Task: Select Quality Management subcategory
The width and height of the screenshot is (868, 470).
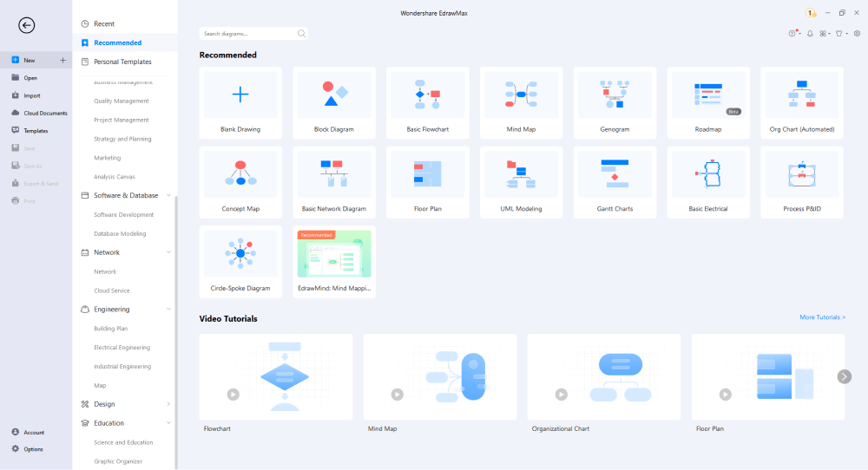Action: (122, 101)
